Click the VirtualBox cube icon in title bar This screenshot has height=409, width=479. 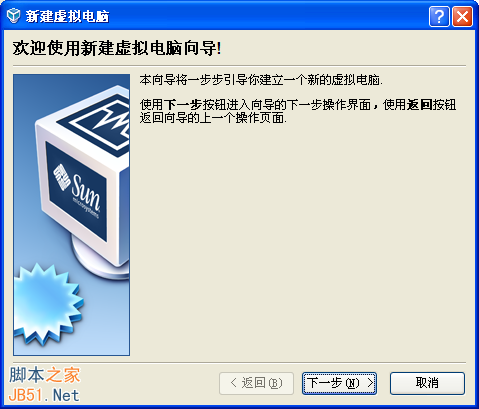pyautogui.click(x=13, y=16)
